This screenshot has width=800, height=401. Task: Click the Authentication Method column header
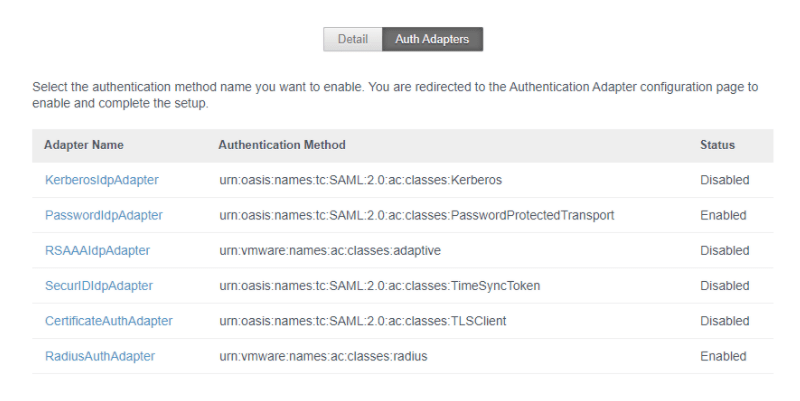tap(282, 145)
